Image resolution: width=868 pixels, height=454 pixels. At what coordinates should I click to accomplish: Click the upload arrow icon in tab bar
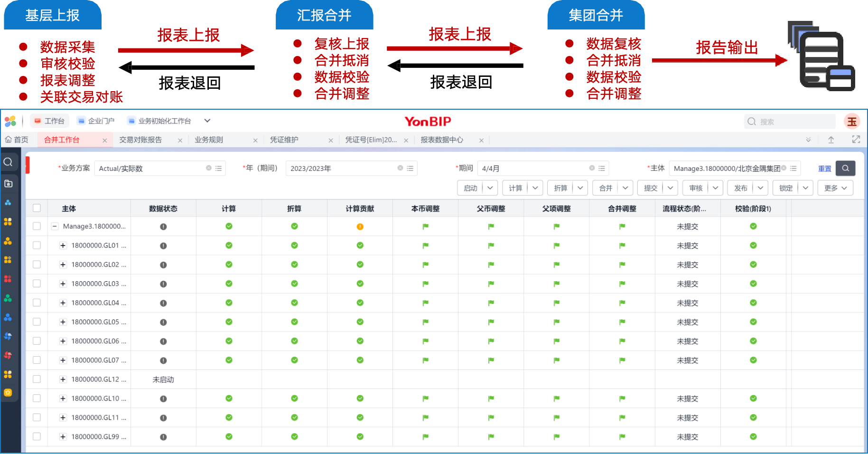831,140
